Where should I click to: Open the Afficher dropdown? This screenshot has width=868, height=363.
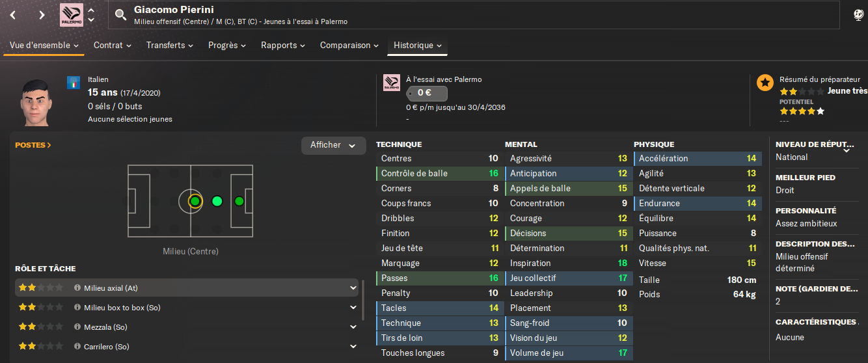pyautogui.click(x=333, y=145)
